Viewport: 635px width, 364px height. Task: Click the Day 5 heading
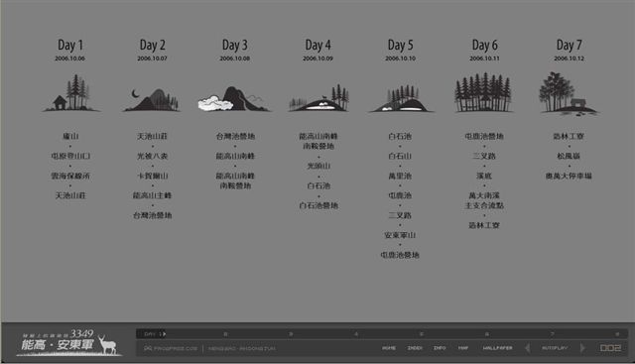point(400,45)
